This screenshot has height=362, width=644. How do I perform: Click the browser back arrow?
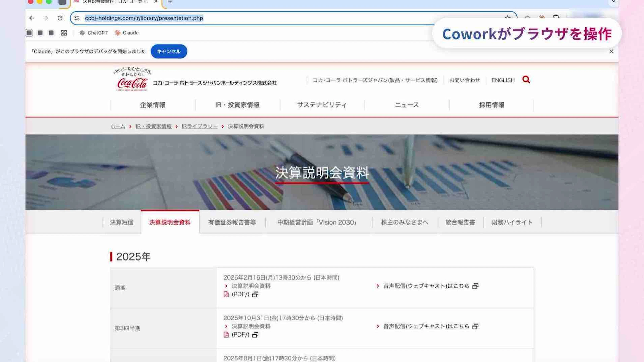[32, 18]
